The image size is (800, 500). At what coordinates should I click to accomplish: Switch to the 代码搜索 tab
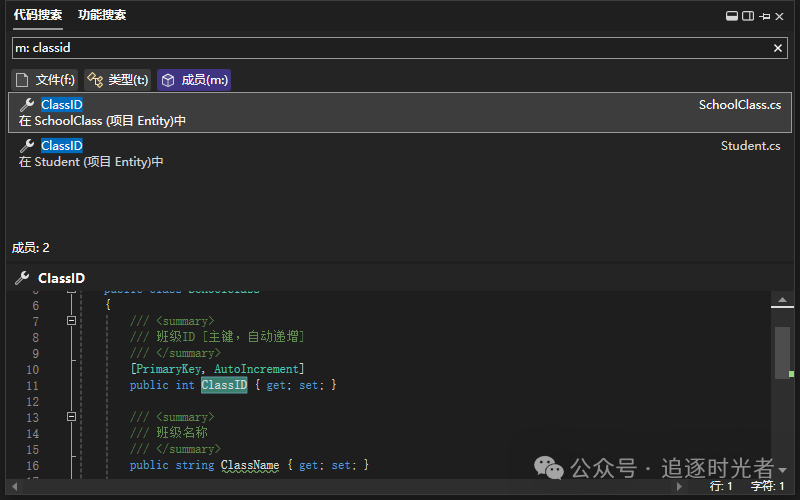38,15
